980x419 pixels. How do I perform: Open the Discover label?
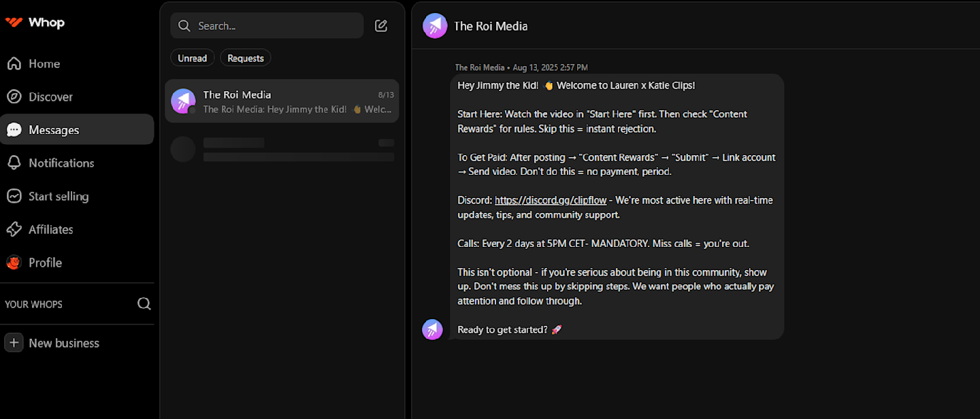(x=50, y=97)
